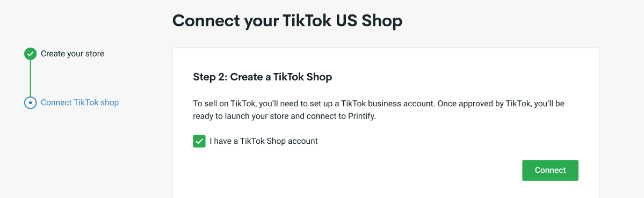The image size is (644, 198).
Task: Go back to Create your store step
Action: (x=73, y=54)
